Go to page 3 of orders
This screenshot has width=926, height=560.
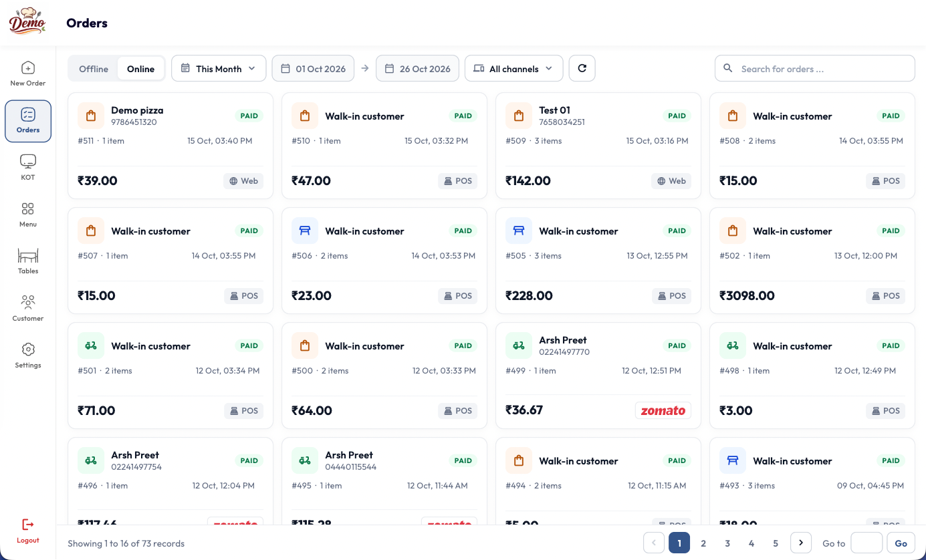727,543
